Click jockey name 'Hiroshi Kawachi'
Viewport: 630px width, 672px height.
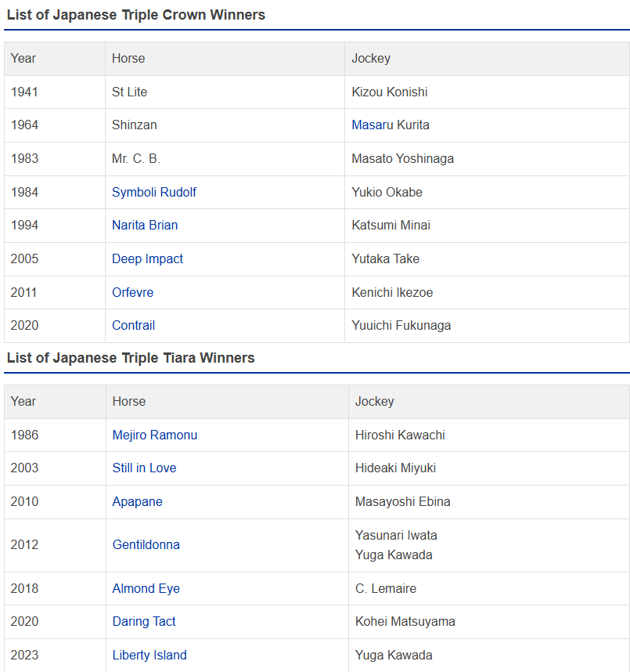click(x=400, y=435)
